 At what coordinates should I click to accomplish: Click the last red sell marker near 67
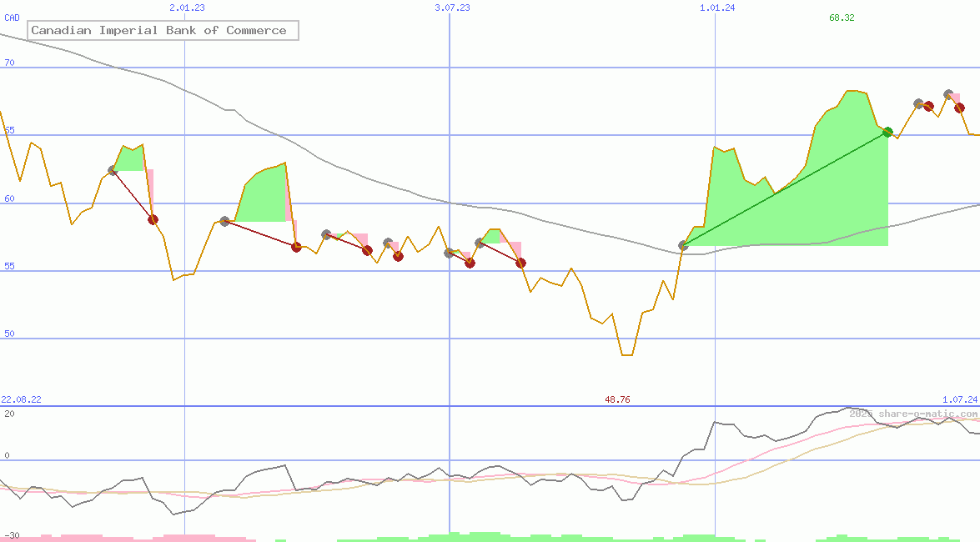point(959,108)
